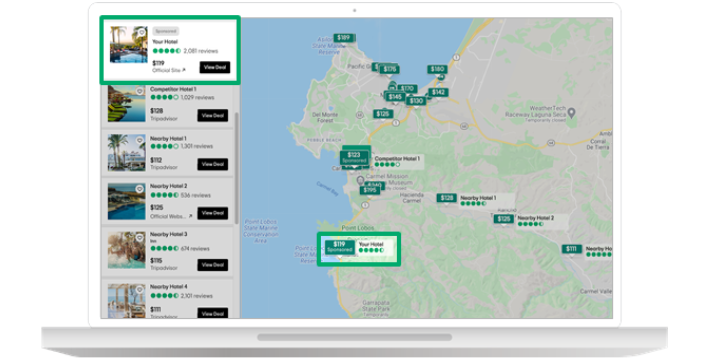View Deal for Competitor Hotel 1

212,115
